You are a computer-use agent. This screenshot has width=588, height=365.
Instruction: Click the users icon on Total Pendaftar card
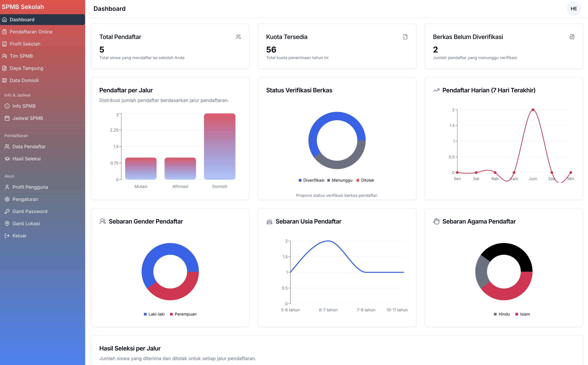click(x=238, y=37)
